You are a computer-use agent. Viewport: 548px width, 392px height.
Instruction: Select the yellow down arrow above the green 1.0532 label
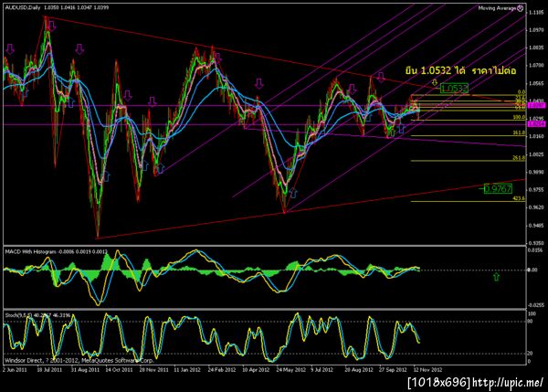pyautogui.click(x=435, y=82)
